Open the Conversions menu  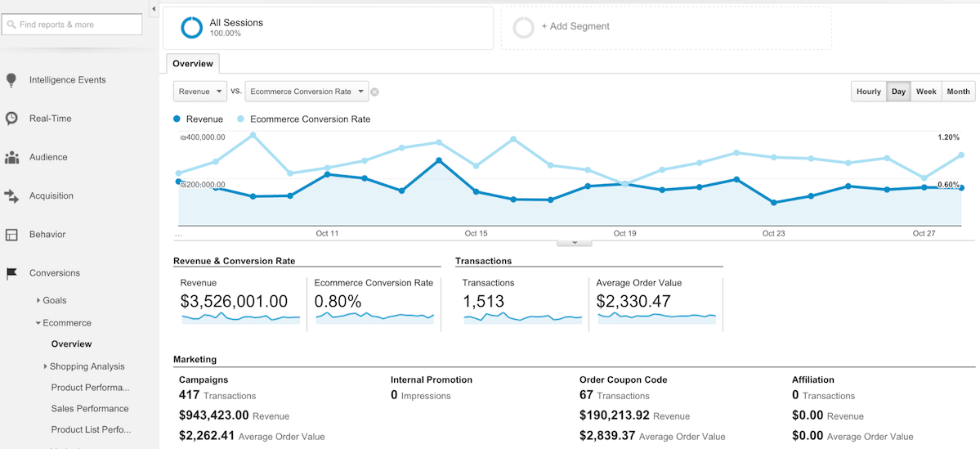click(55, 273)
